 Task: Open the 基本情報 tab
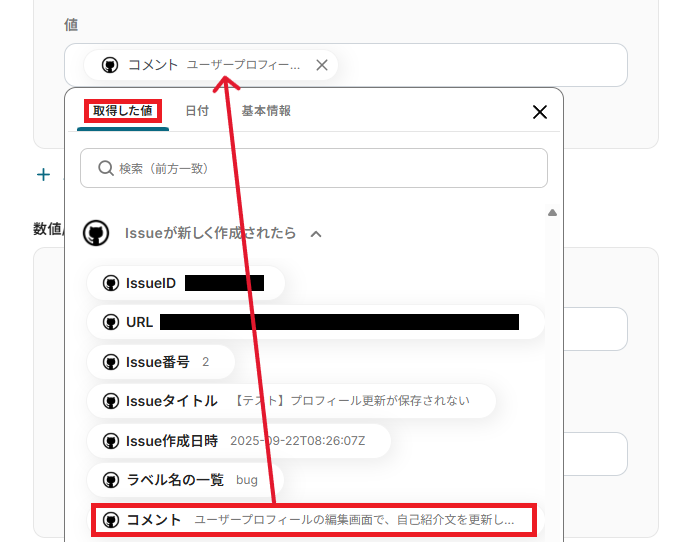point(266,111)
